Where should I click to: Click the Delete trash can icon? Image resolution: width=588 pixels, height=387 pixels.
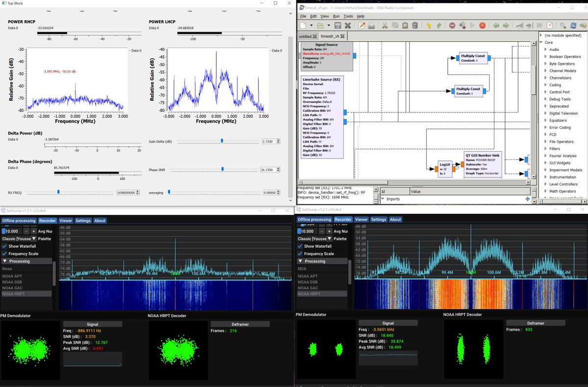tap(415, 25)
